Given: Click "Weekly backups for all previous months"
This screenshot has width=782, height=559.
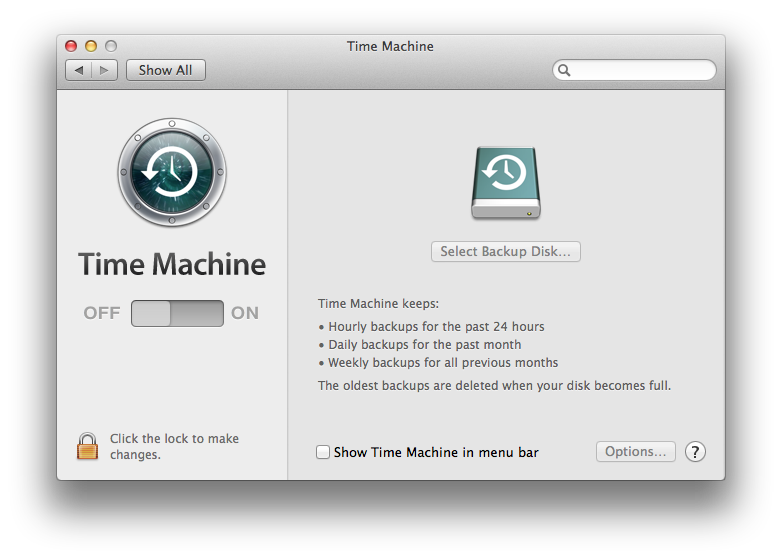Looking at the screenshot, I should tap(443, 363).
